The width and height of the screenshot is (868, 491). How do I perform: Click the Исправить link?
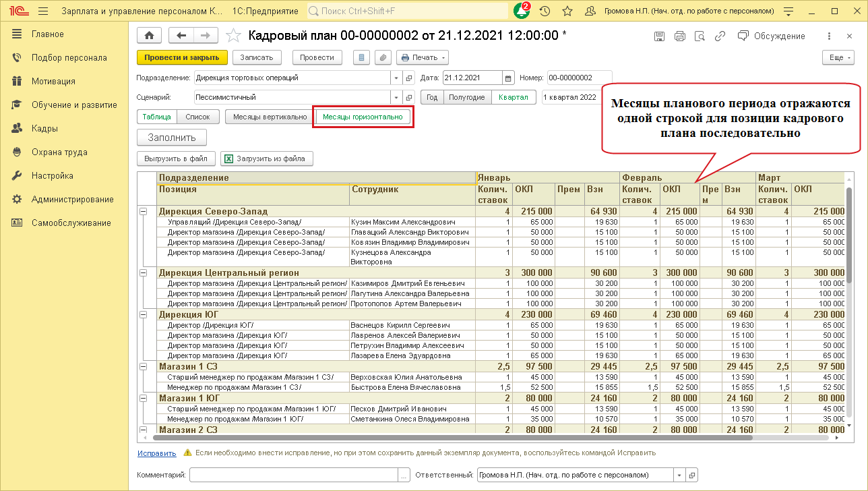156,453
